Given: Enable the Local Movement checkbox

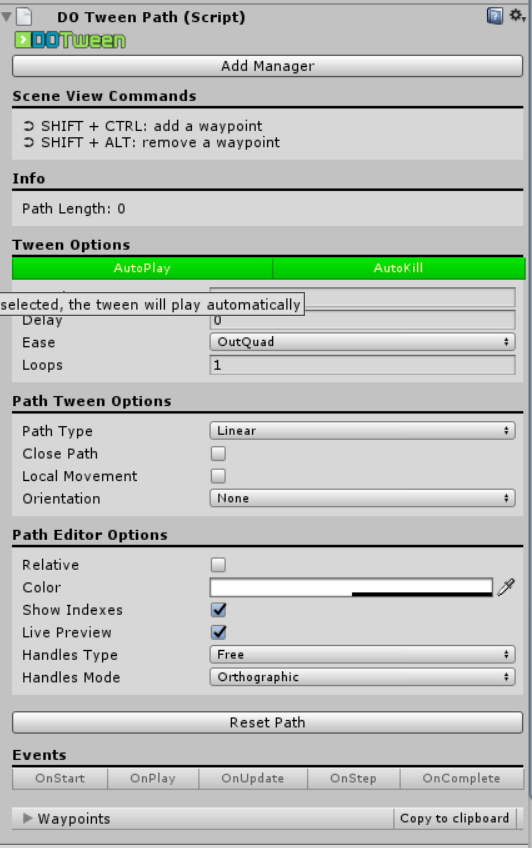Looking at the screenshot, I should (x=218, y=476).
